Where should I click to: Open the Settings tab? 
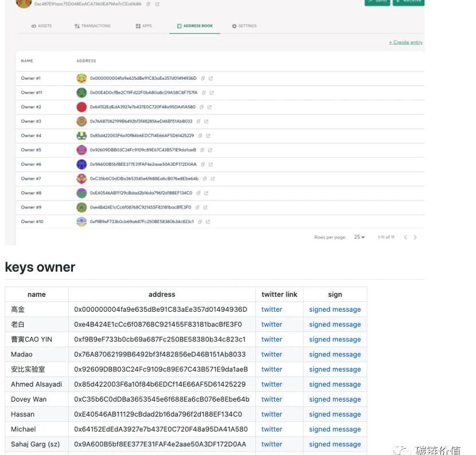(x=244, y=26)
